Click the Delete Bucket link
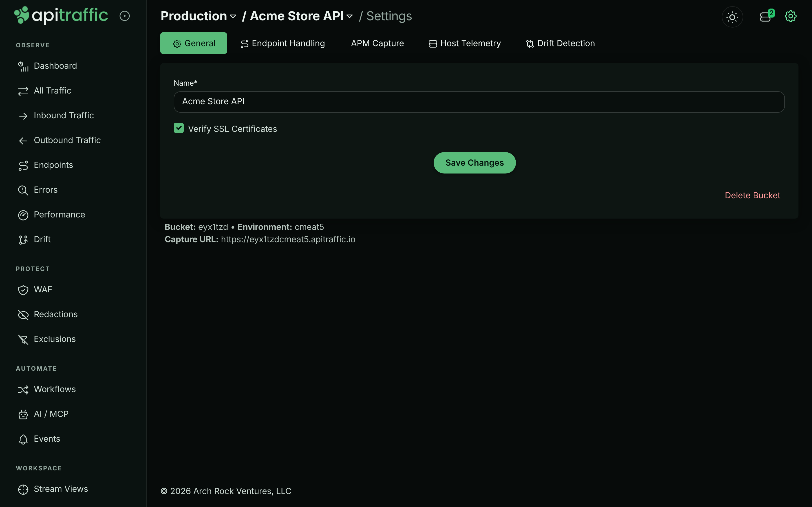 [x=752, y=195]
